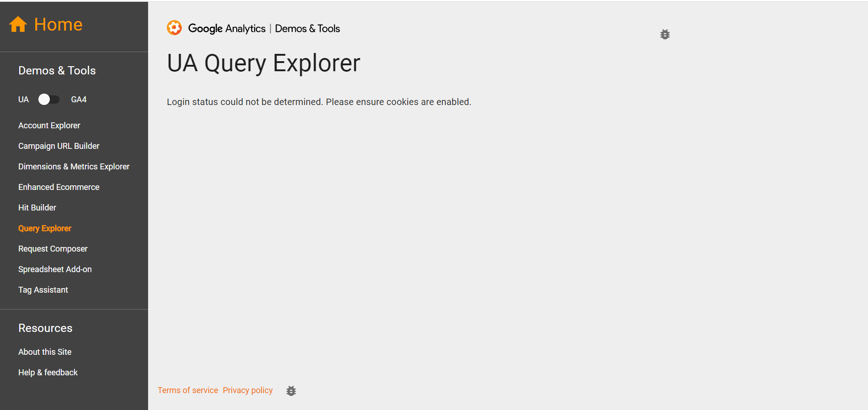
Task: Open Hit Builder tool
Action: (37, 208)
